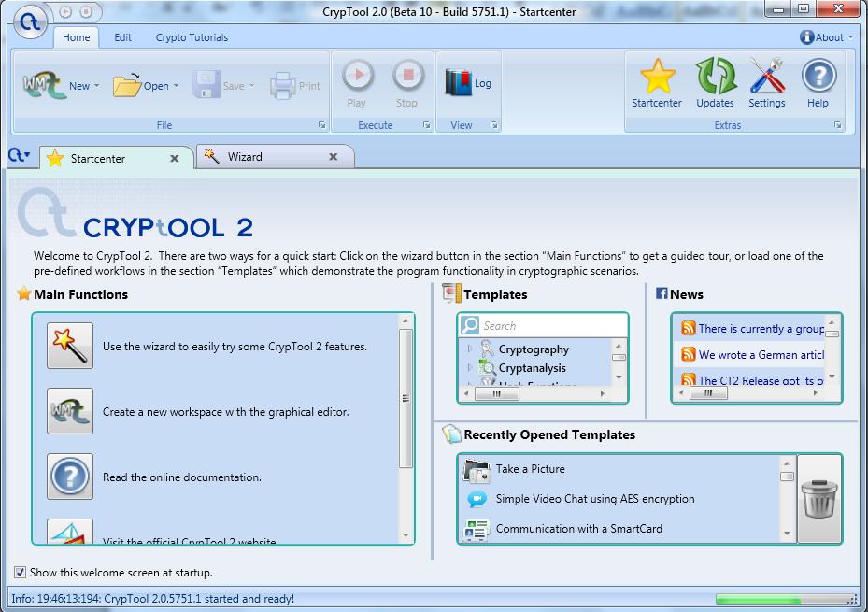Open the tab list dropdown left of Startcenter tab
The width and height of the screenshot is (868, 612).
coord(20,156)
